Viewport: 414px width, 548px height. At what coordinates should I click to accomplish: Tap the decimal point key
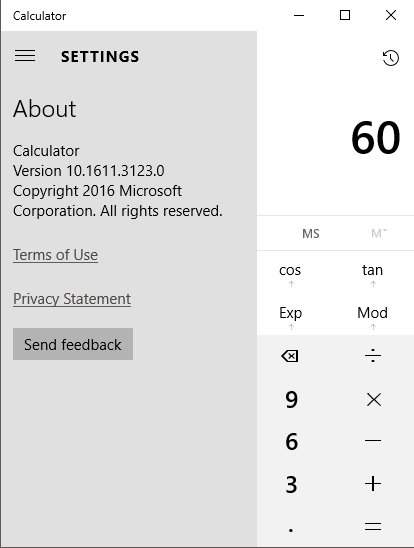pyautogui.click(x=291, y=530)
